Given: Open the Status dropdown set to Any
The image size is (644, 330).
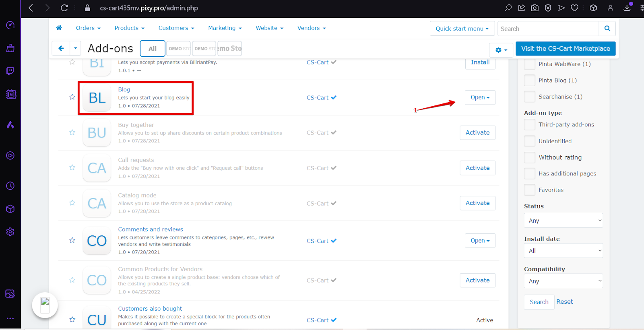Looking at the screenshot, I should point(563,221).
